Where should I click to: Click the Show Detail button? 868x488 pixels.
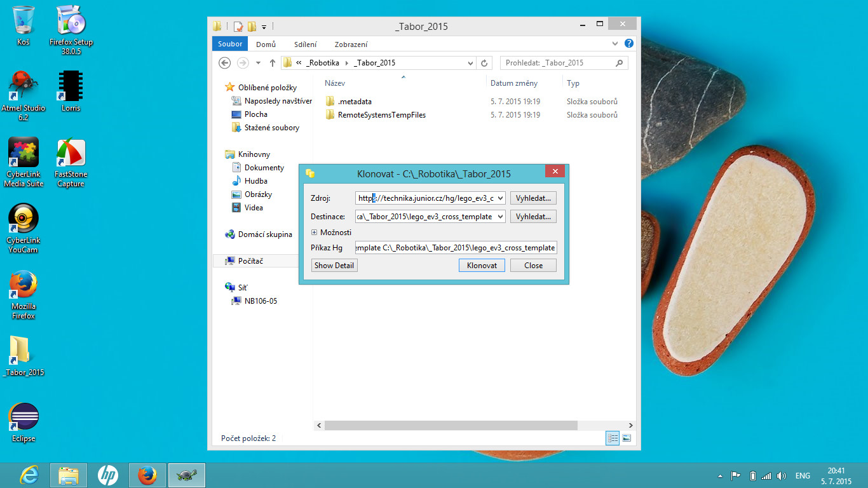[x=334, y=266]
